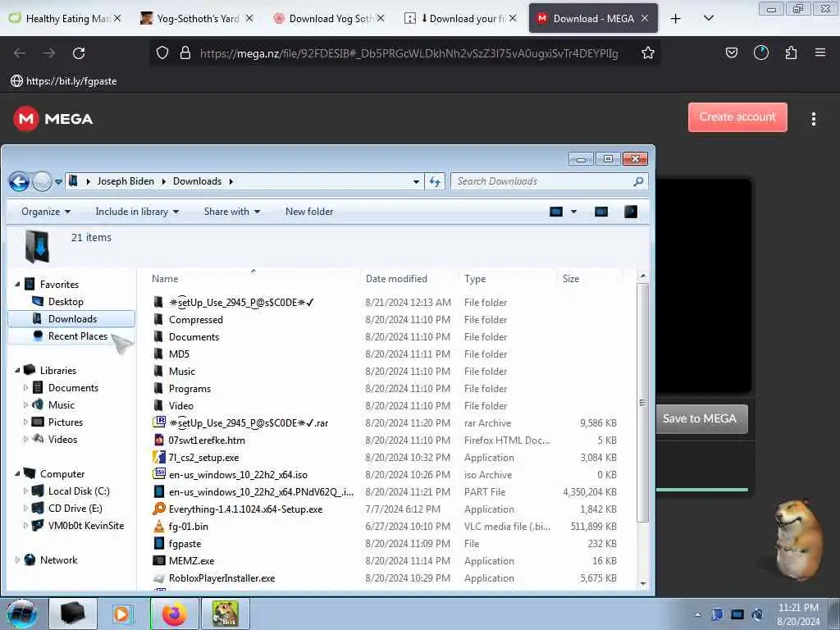Toggle the Explorer preview pane icon
The width and height of the screenshot is (840, 630).
pos(601,212)
